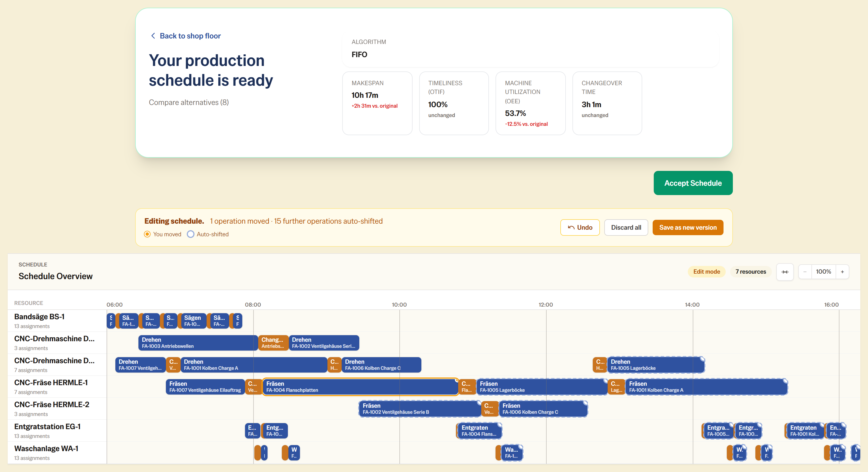Undo the last schedule move
868x472 pixels.
point(580,227)
